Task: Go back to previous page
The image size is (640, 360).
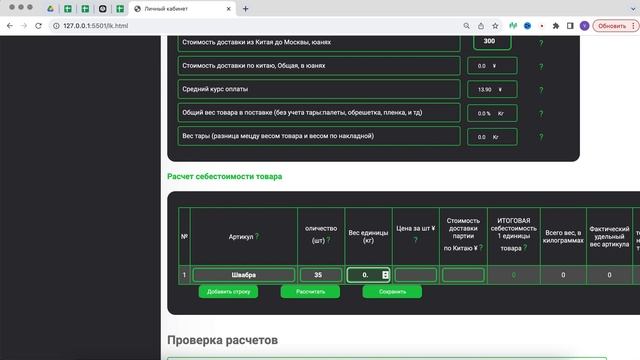Action: click(x=10, y=26)
